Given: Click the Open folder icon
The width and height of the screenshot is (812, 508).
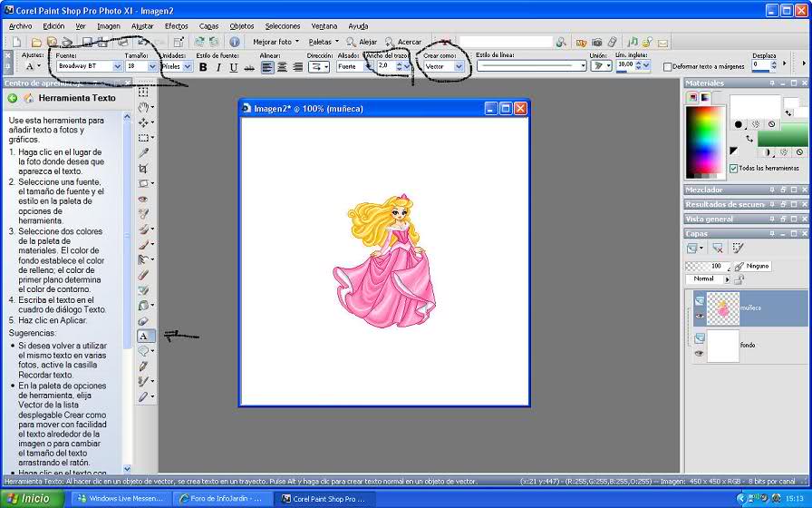Looking at the screenshot, I should click(x=36, y=42).
